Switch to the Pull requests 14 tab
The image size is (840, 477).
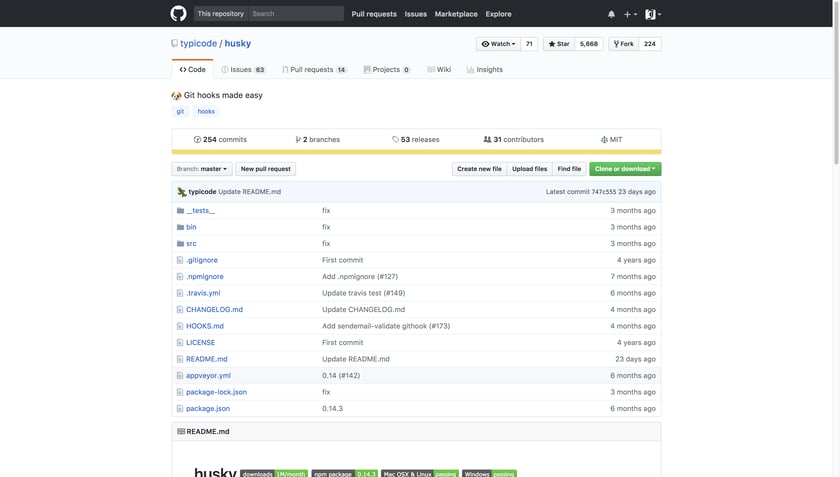coord(314,70)
